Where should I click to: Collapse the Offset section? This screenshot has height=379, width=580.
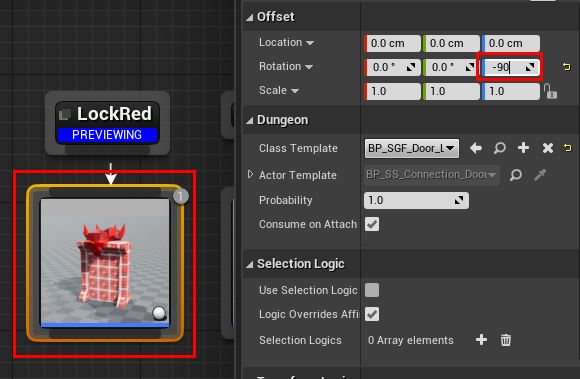(x=250, y=17)
